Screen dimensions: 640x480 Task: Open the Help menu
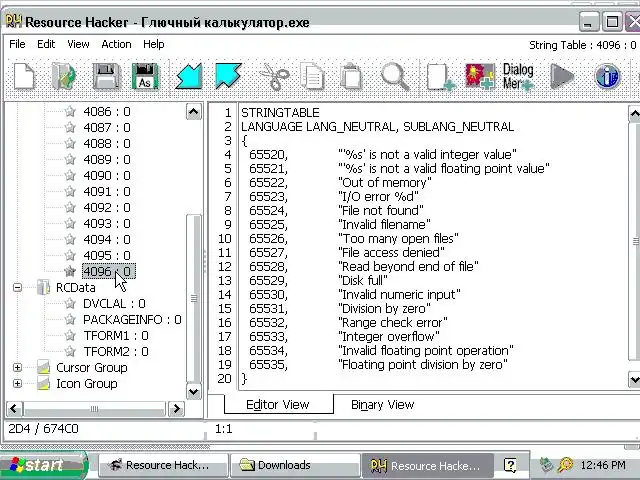click(x=153, y=44)
